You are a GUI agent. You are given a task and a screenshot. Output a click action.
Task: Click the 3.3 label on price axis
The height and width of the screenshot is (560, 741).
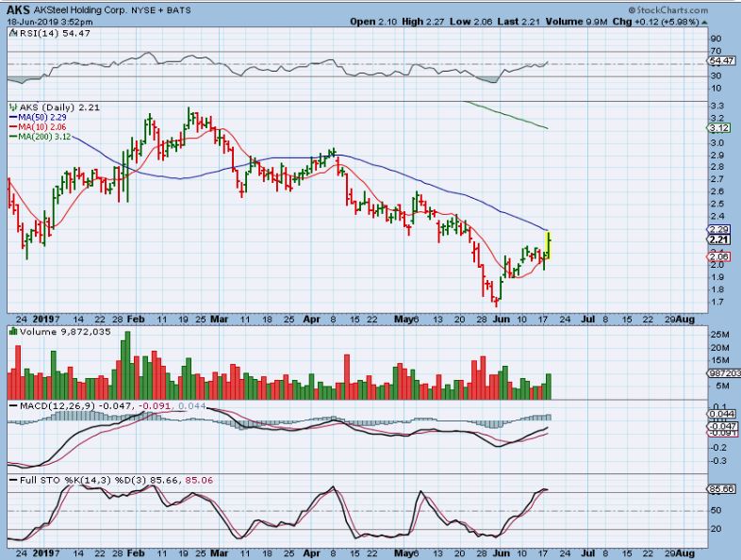pos(716,106)
